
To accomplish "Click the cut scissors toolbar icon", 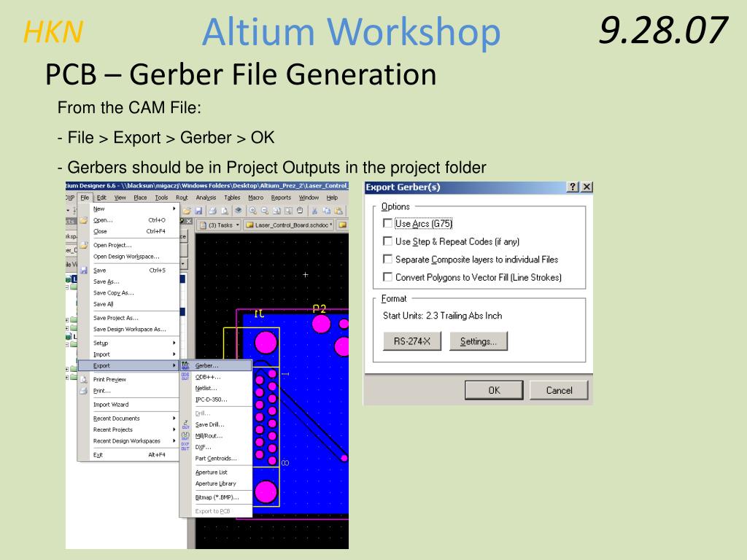I will point(314,211).
